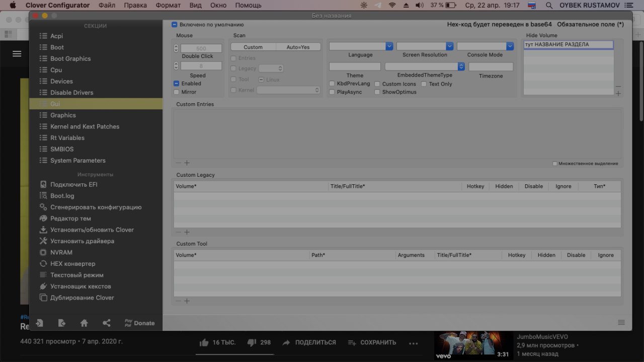Toggle the Множественное выделение checkbox
The width and height of the screenshot is (644, 362).
(555, 164)
